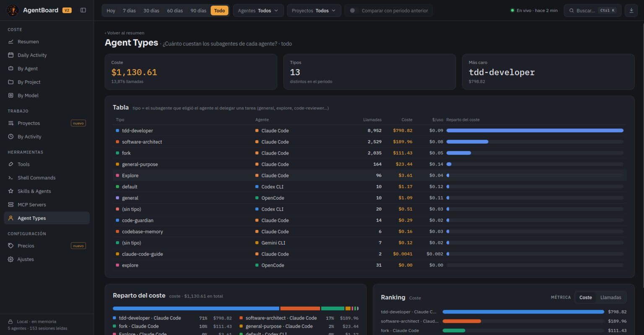Click the download export icon
The width and height of the screenshot is (644, 335).
pos(631,10)
